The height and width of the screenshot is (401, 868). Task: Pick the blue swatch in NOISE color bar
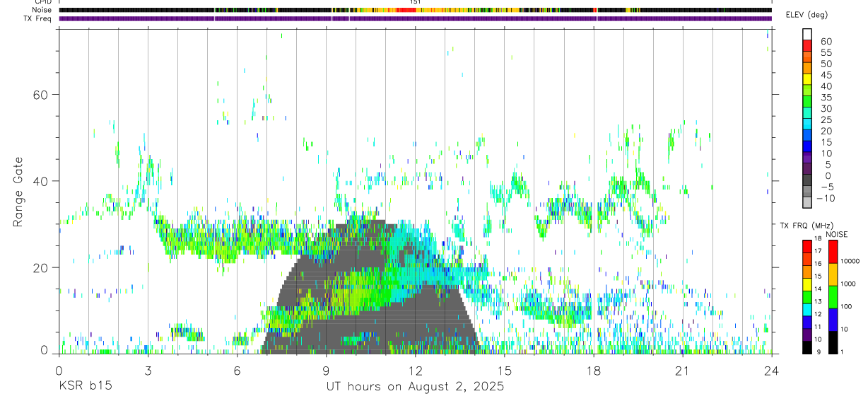(833, 319)
